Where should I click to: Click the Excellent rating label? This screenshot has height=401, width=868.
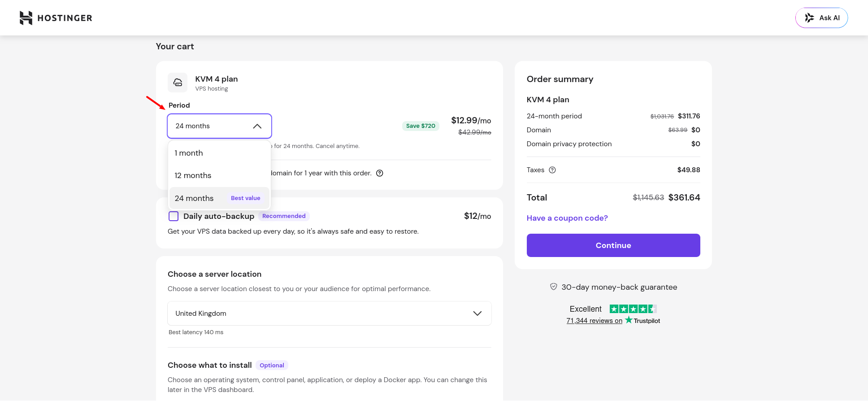pyautogui.click(x=586, y=309)
